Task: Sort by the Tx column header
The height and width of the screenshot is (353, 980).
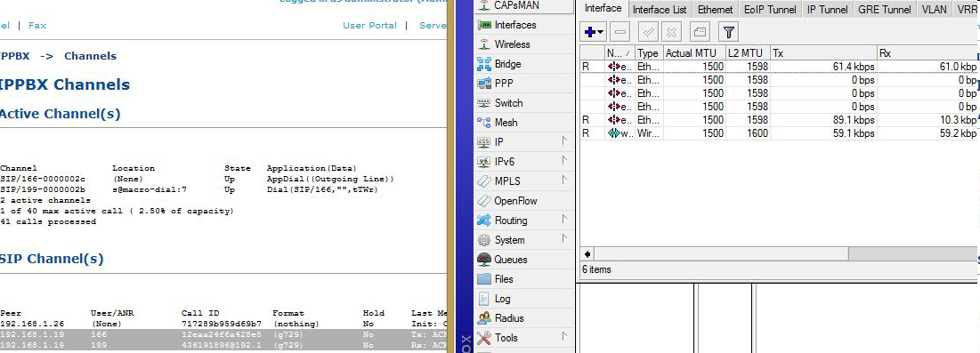Action: [823, 53]
